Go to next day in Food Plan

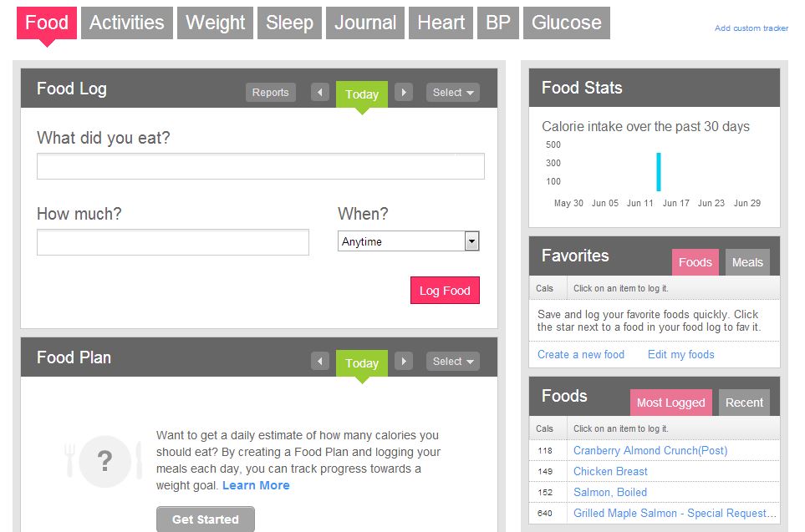coord(404,362)
